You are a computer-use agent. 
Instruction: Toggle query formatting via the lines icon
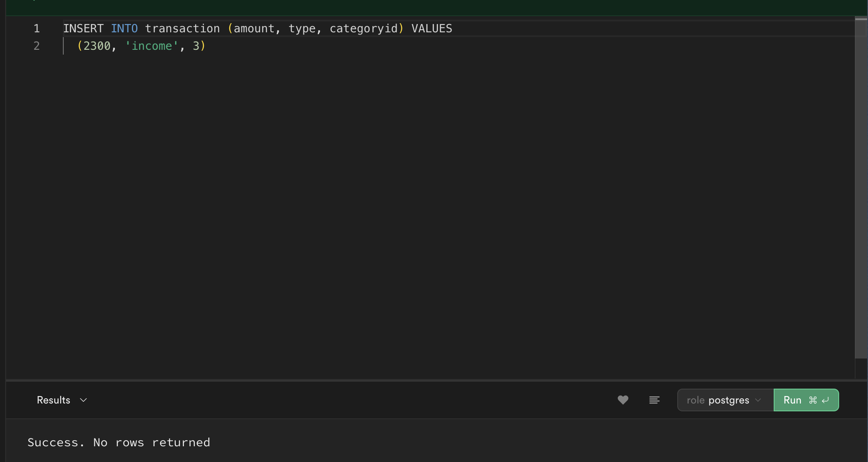pos(654,400)
